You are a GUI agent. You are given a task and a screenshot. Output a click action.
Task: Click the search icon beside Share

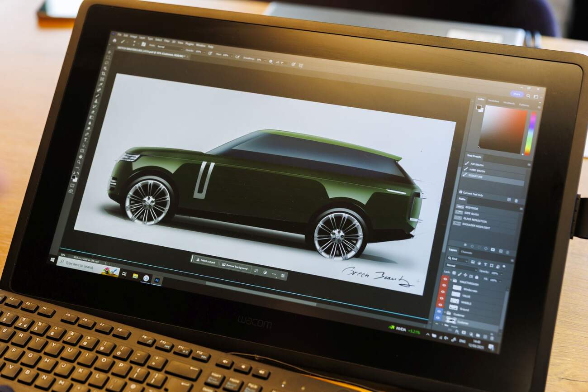click(x=529, y=96)
